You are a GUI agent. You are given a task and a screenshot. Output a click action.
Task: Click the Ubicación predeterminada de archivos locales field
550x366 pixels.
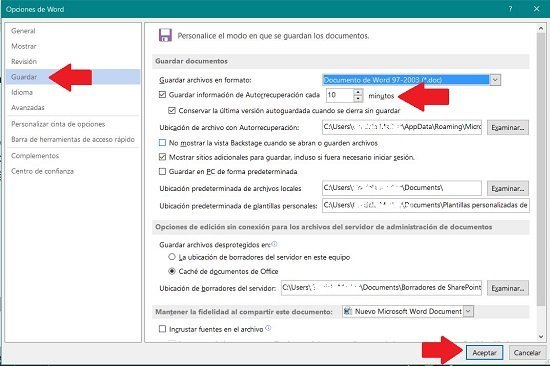[x=402, y=188]
